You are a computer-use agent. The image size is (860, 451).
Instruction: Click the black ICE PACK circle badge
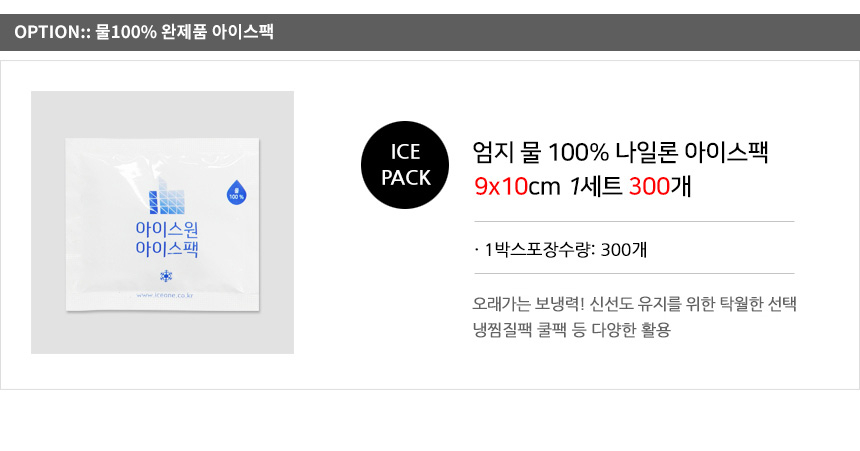tap(405, 165)
